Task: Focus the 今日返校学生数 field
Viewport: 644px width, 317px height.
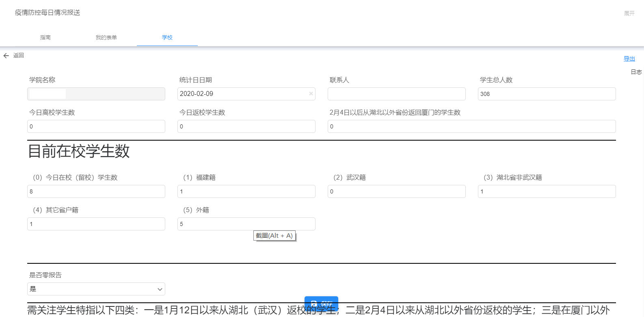Action: pos(246,126)
